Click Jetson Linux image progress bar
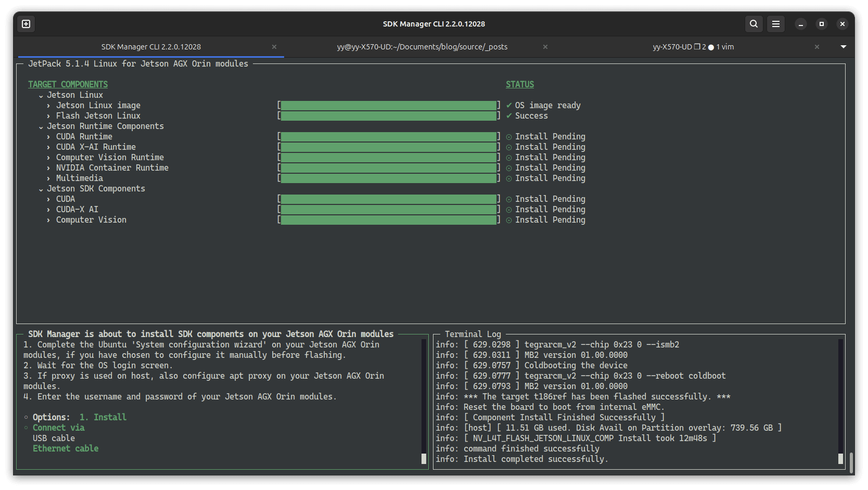This screenshot has width=868, height=490. coord(389,106)
